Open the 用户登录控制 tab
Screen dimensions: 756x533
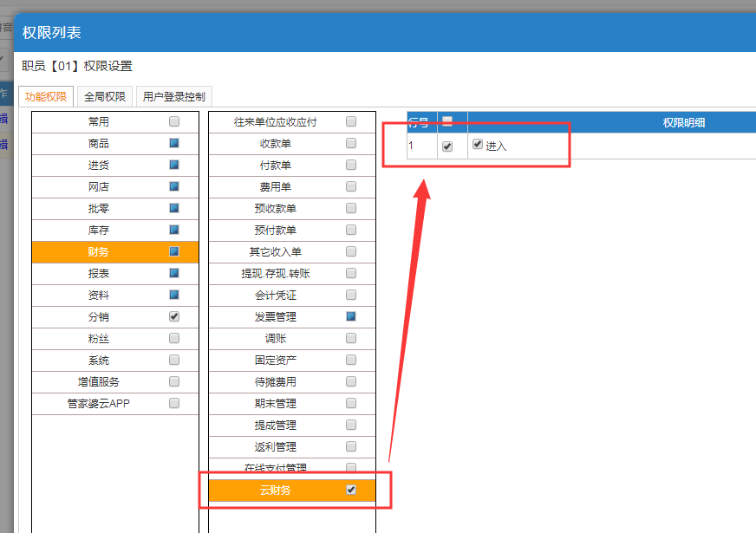(x=174, y=96)
